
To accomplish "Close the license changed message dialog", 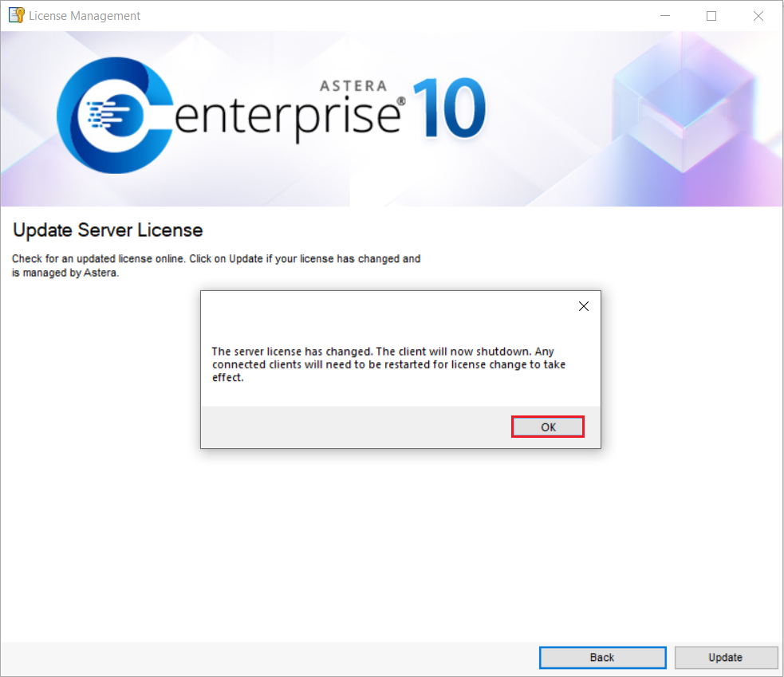I will tap(583, 306).
